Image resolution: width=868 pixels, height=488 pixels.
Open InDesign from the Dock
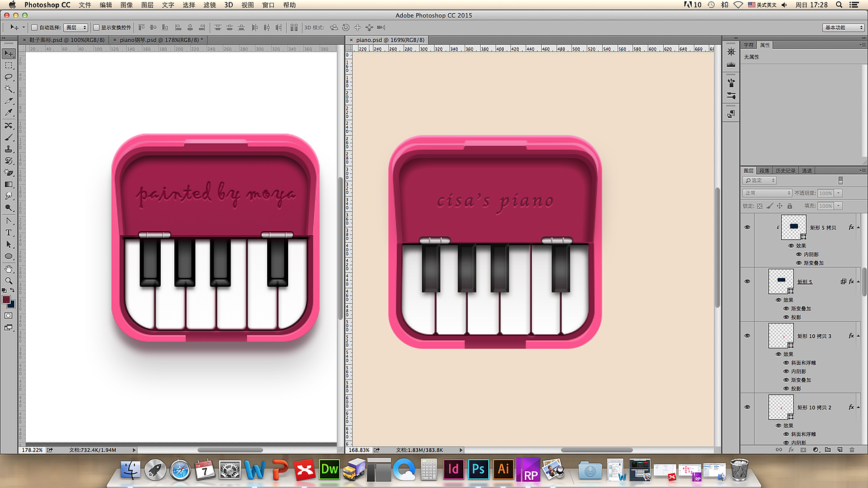click(453, 468)
